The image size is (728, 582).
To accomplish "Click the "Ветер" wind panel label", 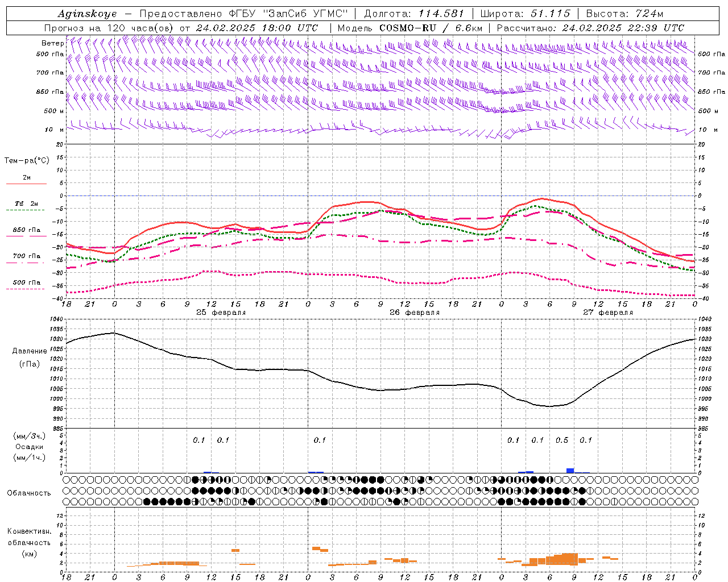I will 52,43.
